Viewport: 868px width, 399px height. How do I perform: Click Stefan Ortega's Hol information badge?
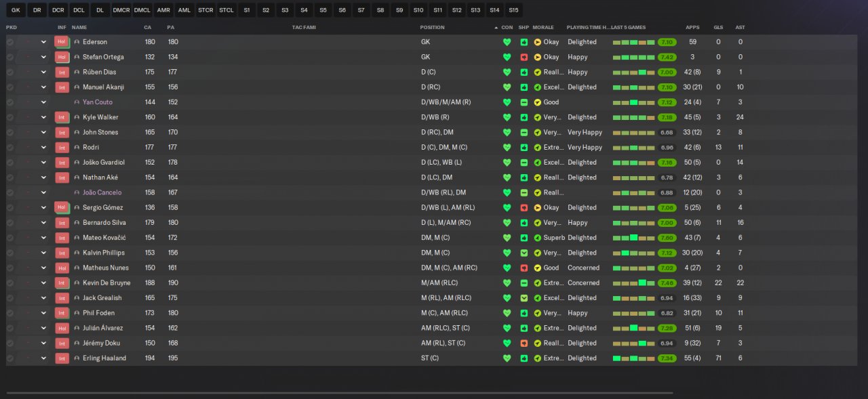[x=62, y=57]
